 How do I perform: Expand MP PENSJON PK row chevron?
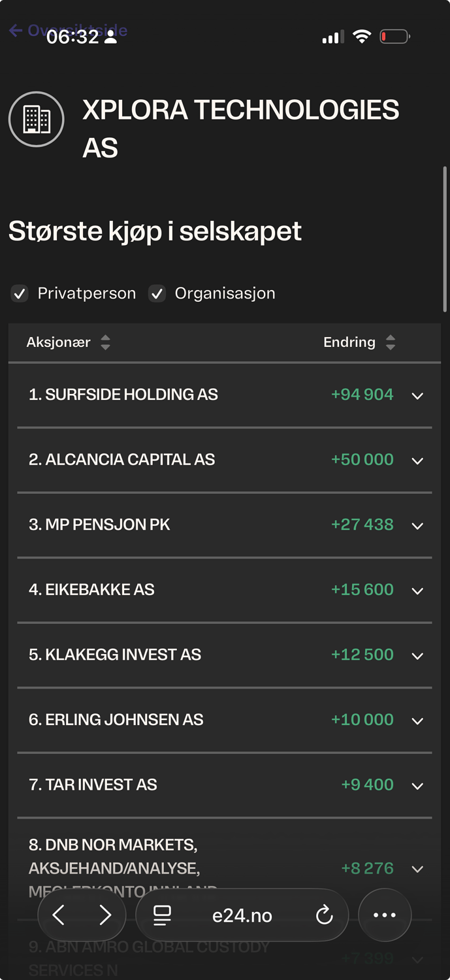point(418,526)
